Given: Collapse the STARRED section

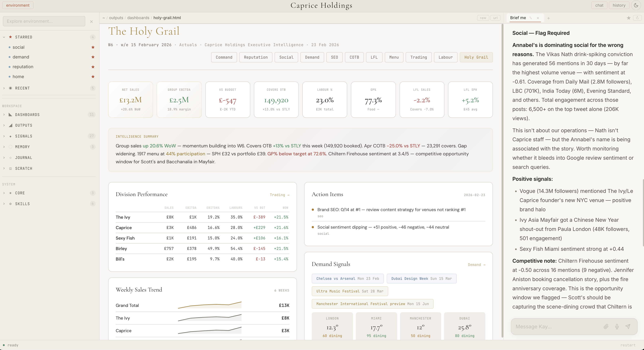Looking at the screenshot, I should click(x=4, y=37).
